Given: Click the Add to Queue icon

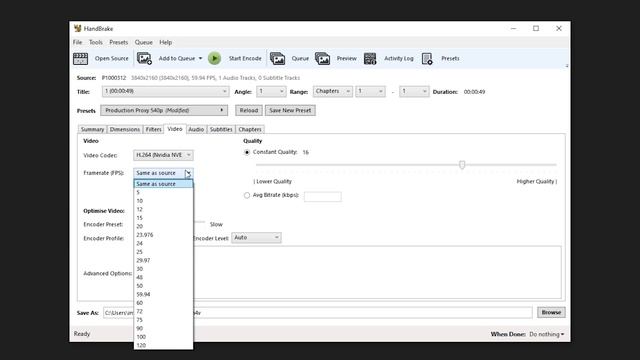Looking at the screenshot, I should pos(144,58).
